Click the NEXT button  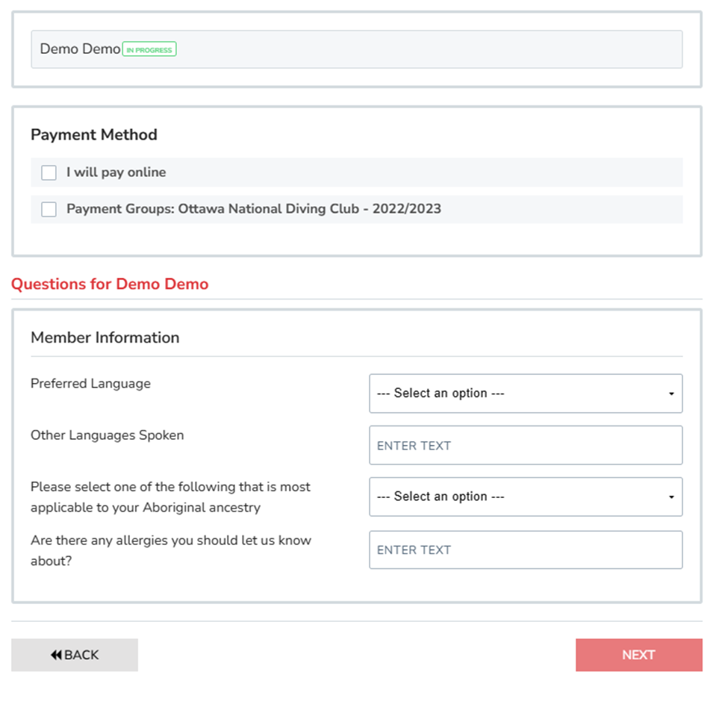click(638, 655)
